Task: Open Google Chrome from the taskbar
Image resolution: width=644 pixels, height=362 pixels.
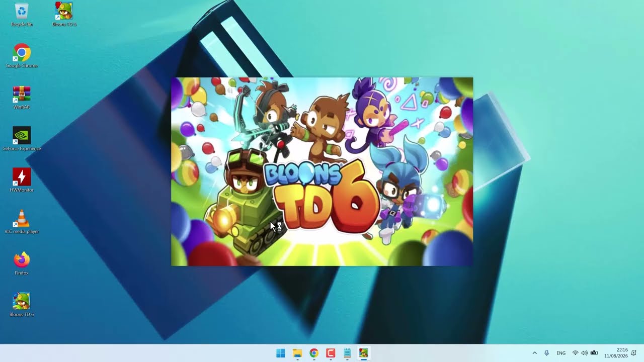Action: [314, 353]
